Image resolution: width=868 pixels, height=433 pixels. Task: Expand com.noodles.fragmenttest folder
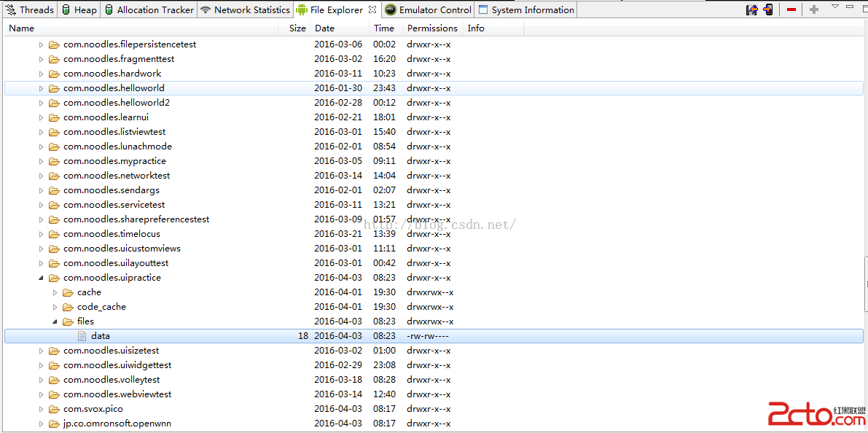pyautogui.click(x=41, y=59)
